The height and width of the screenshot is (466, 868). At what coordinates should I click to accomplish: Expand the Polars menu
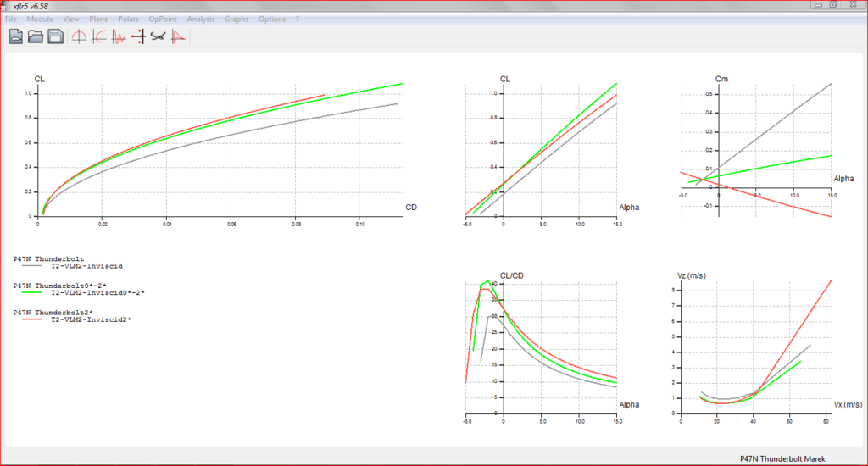click(129, 19)
